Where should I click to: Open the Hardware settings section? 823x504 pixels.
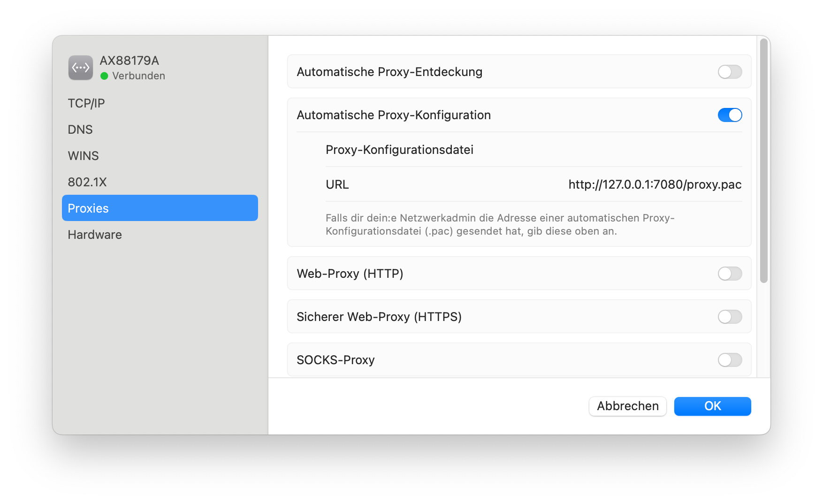point(95,235)
